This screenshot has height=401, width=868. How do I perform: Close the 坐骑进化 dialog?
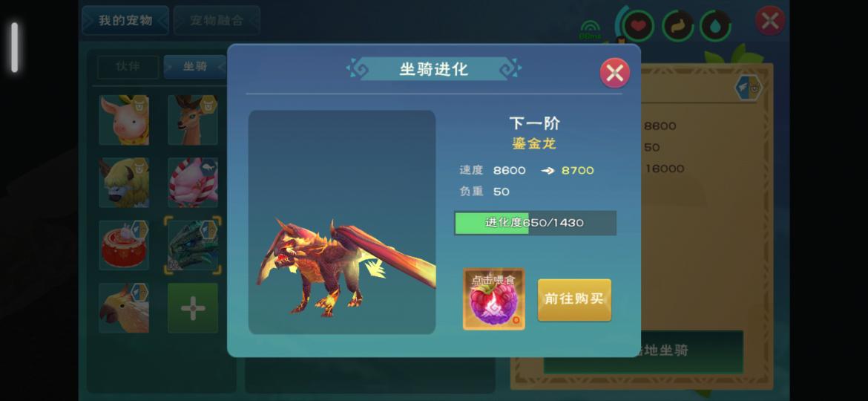tap(615, 73)
